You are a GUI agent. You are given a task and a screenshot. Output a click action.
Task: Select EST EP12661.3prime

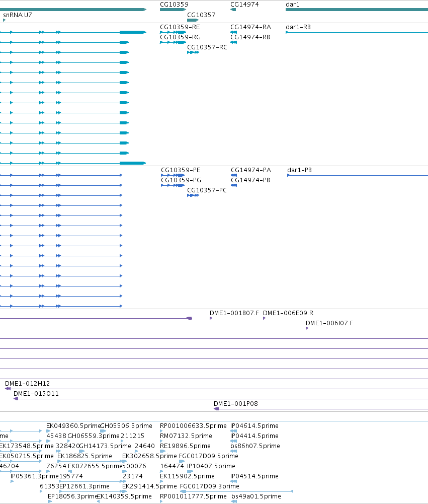[84, 487]
